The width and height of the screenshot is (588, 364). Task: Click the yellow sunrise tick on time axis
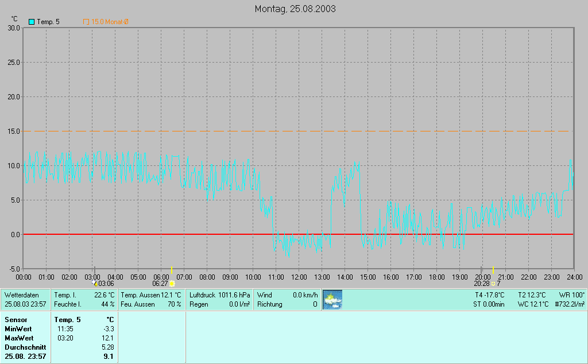[x=172, y=270]
